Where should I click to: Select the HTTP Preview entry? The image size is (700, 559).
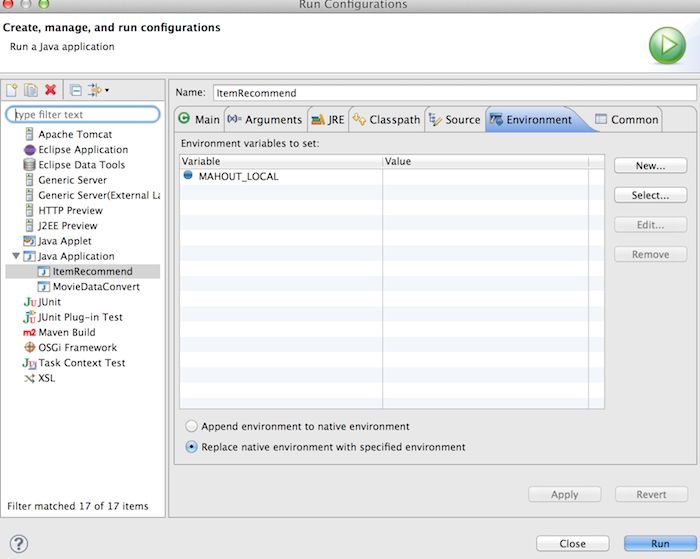click(x=71, y=210)
